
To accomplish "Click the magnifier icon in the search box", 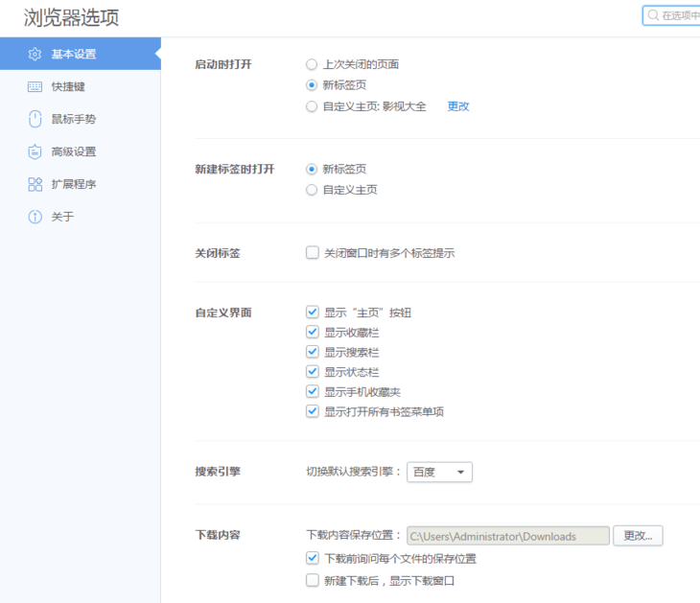I will (653, 15).
